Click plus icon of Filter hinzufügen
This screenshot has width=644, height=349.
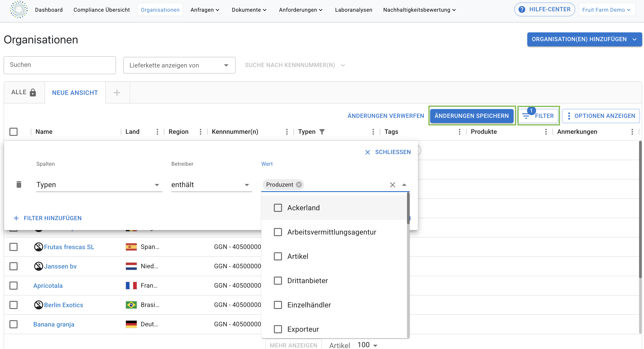[x=16, y=218]
